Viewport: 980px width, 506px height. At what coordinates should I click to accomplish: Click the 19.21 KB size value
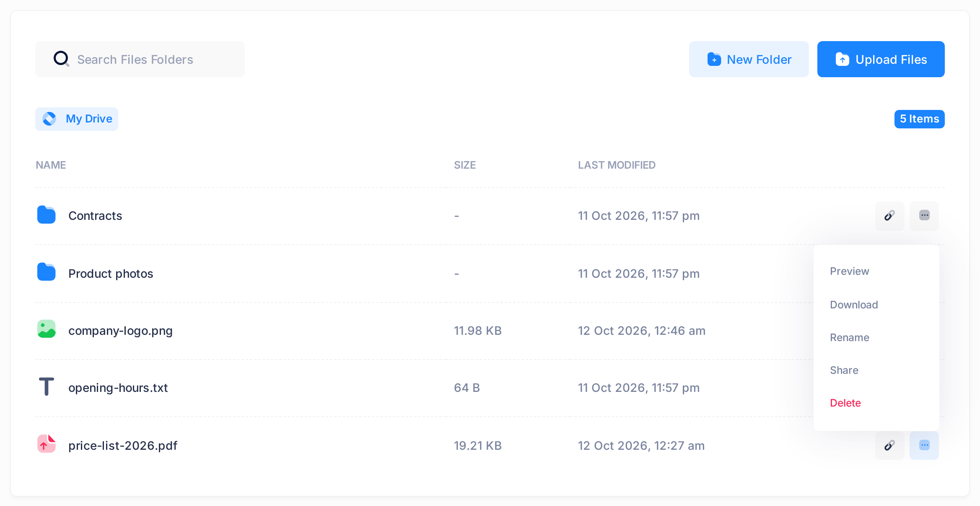tap(478, 446)
